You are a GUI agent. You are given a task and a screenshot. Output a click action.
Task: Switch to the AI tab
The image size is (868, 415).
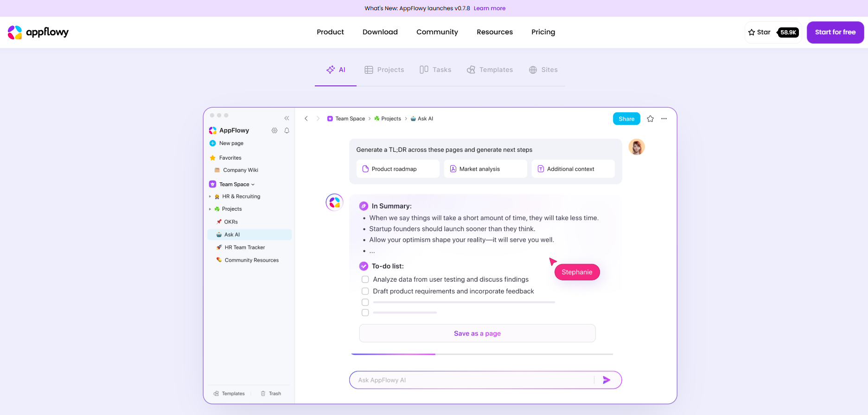click(336, 70)
